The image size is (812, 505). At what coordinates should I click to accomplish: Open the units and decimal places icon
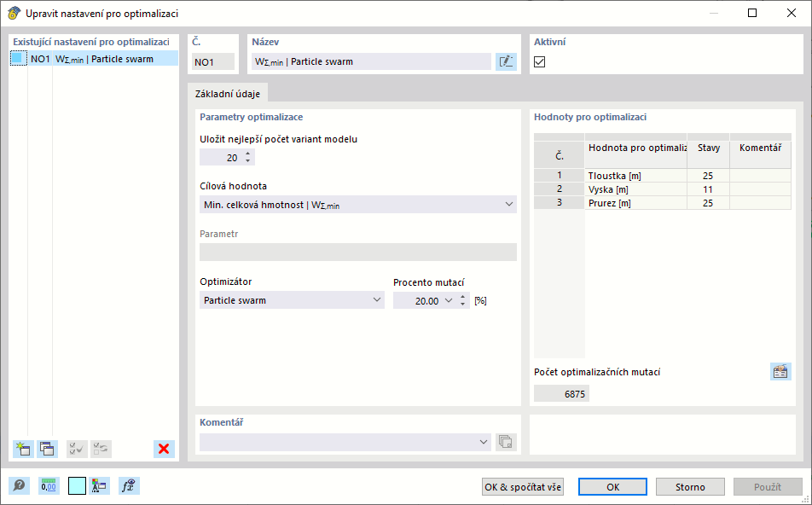tap(49, 486)
